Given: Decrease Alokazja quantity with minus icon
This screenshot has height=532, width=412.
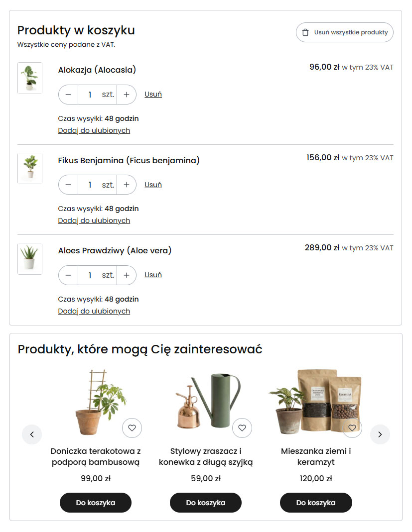Looking at the screenshot, I should coord(68,95).
